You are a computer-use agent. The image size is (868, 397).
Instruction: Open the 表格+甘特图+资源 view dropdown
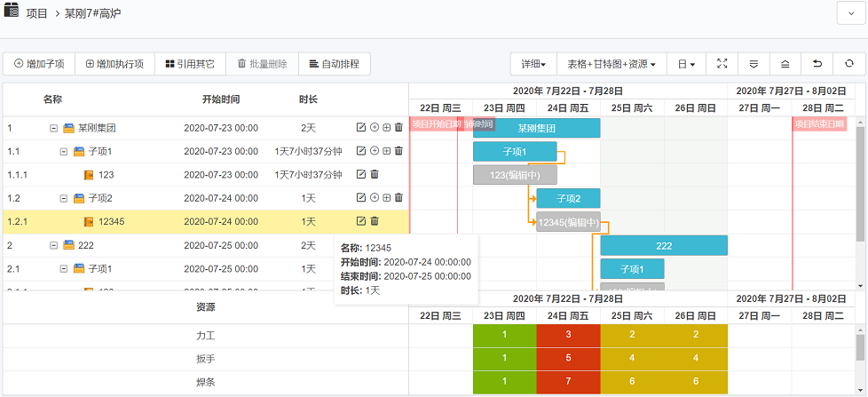(611, 64)
